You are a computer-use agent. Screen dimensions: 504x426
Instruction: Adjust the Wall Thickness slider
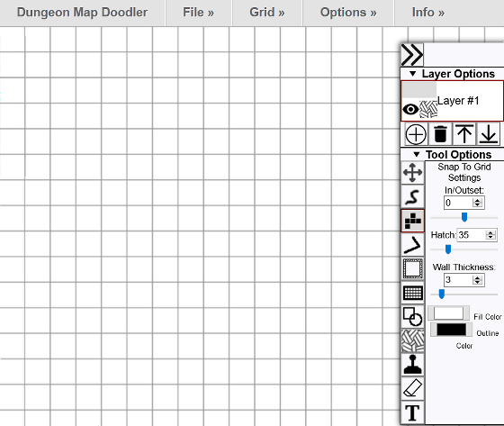pos(464,295)
